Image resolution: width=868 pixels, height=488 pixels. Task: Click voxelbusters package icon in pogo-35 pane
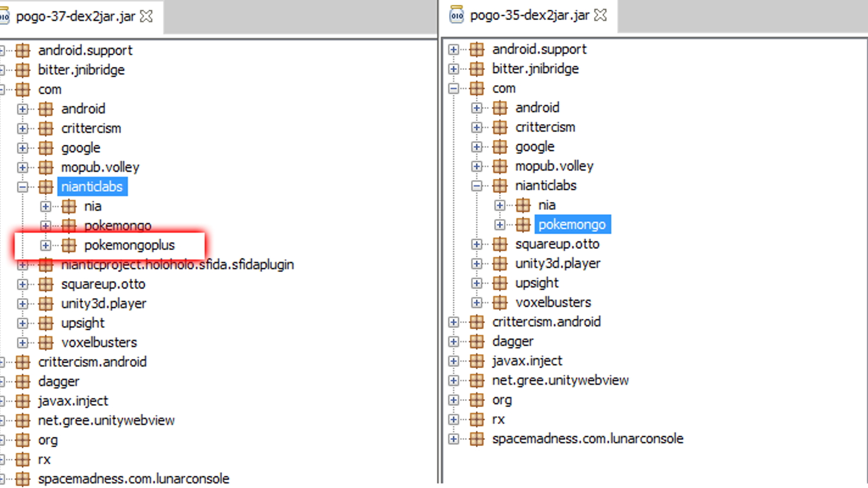pos(500,303)
